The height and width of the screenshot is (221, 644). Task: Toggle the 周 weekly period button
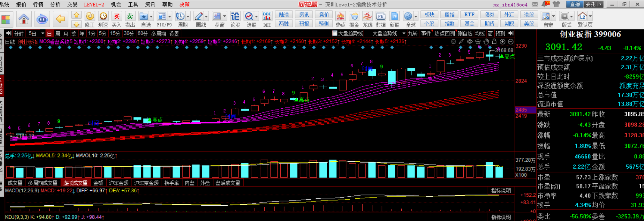point(58,34)
